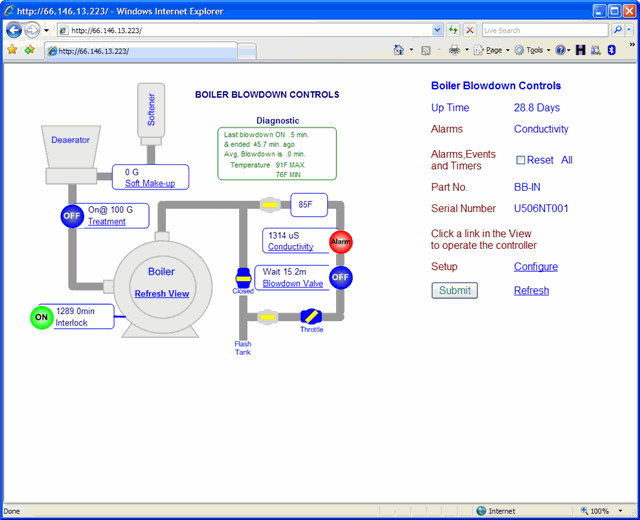640x520 pixels.
Task: Click the Closed valve icon
Action: pyautogui.click(x=242, y=278)
